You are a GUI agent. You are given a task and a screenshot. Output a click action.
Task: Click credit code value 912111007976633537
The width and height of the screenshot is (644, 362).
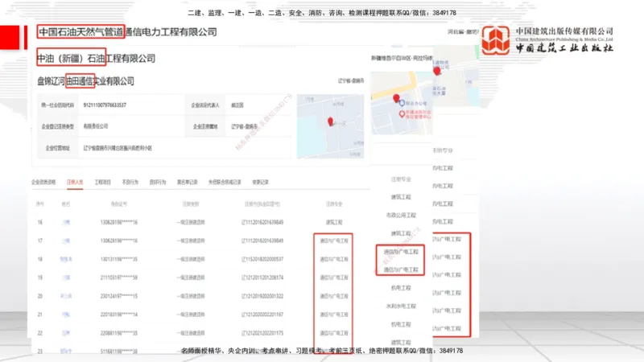pyautogui.click(x=105, y=105)
